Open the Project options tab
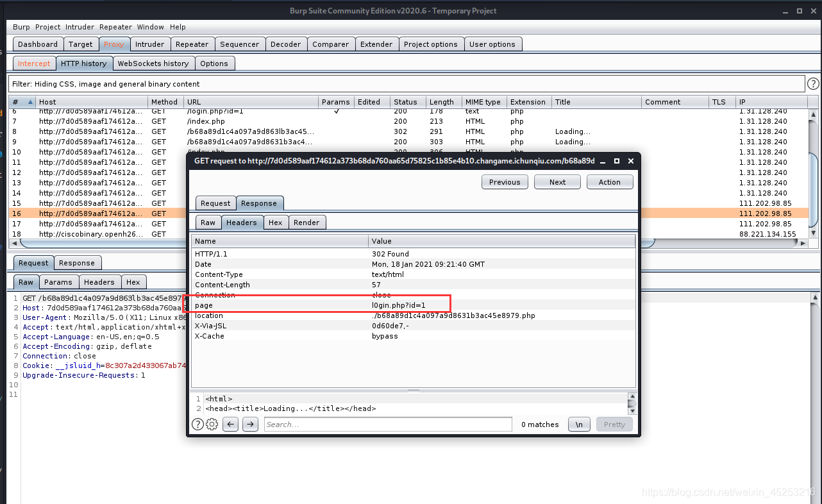 point(431,44)
